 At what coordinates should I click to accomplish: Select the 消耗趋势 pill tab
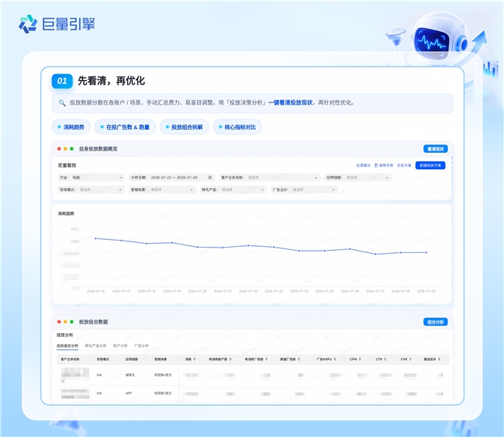[x=71, y=127]
